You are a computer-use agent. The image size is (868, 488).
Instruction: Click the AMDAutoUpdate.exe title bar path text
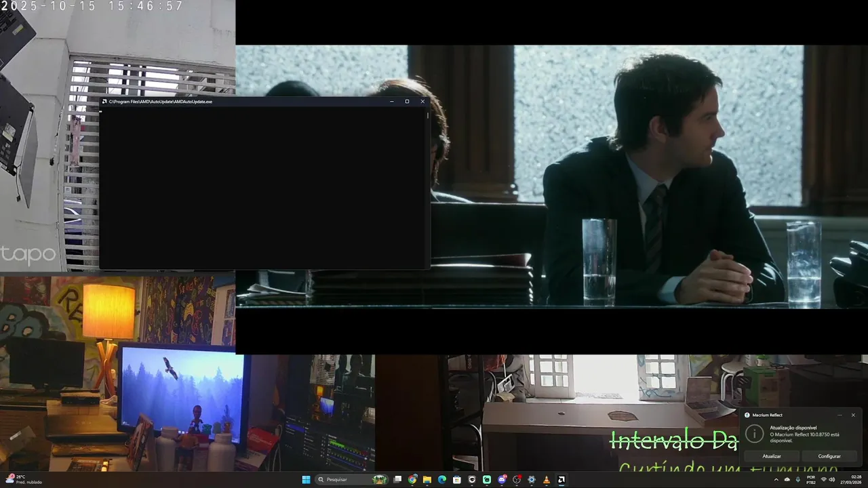coord(161,102)
